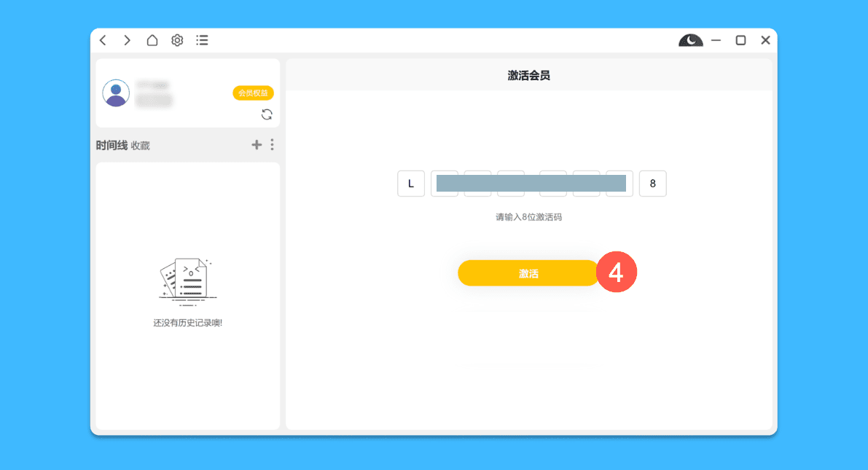
Task: Maximize the application window
Action: coord(740,41)
